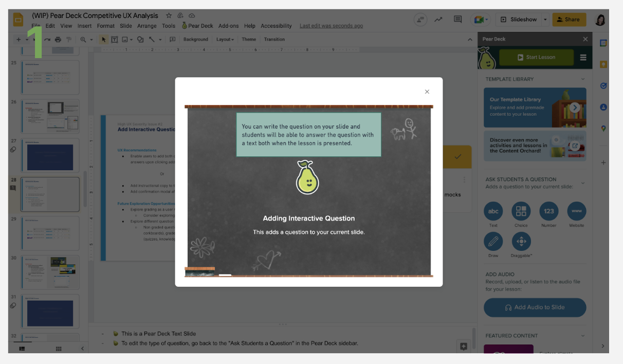This screenshot has width=623, height=364.
Task: Open Contacts in side panel
Action: [x=603, y=107]
